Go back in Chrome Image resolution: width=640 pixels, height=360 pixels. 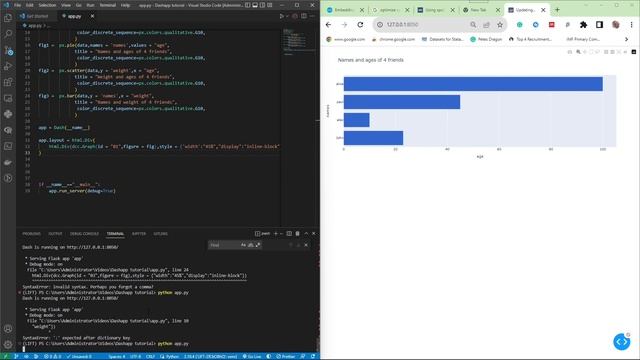tap(329, 25)
